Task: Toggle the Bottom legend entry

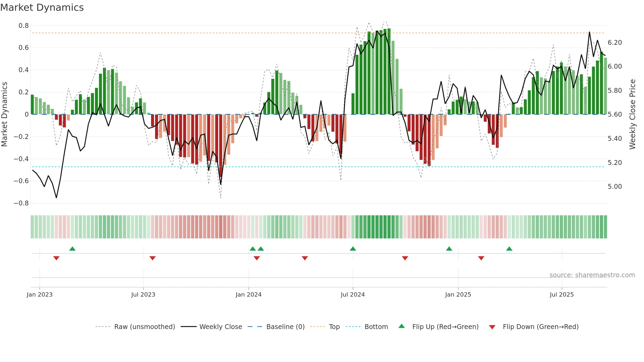Action: click(x=367, y=327)
